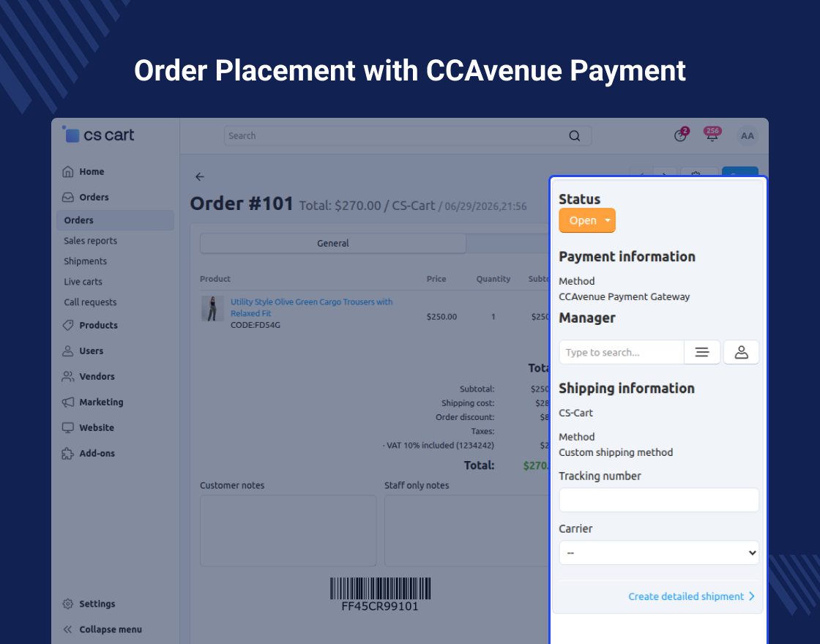The height and width of the screenshot is (644, 820).
Task: Click the Product column header
Action: click(215, 279)
